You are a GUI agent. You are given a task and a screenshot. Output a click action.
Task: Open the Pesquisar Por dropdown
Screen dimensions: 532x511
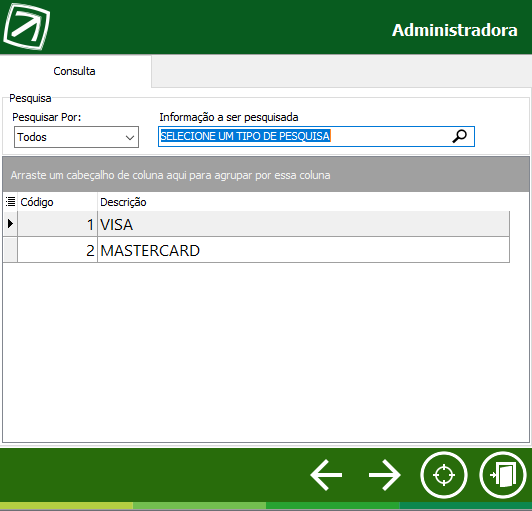76,137
